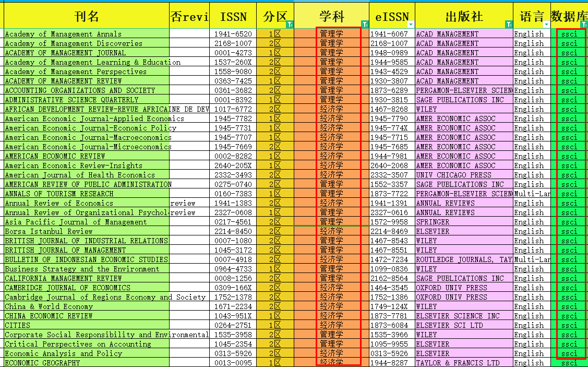Select cell Annual Review of Economics
The width and height of the screenshot is (588, 367).
(x=87, y=203)
